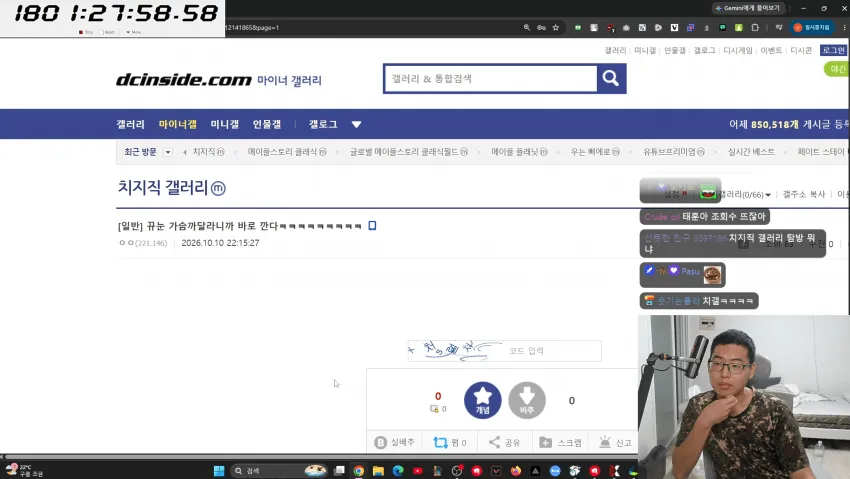Viewport: 850px width, 479px height.
Task: Open Windows Start menu
Action: coord(219,471)
